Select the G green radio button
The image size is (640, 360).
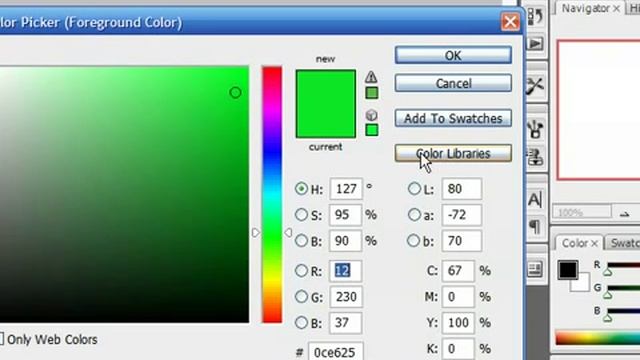pyautogui.click(x=301, y=296)
